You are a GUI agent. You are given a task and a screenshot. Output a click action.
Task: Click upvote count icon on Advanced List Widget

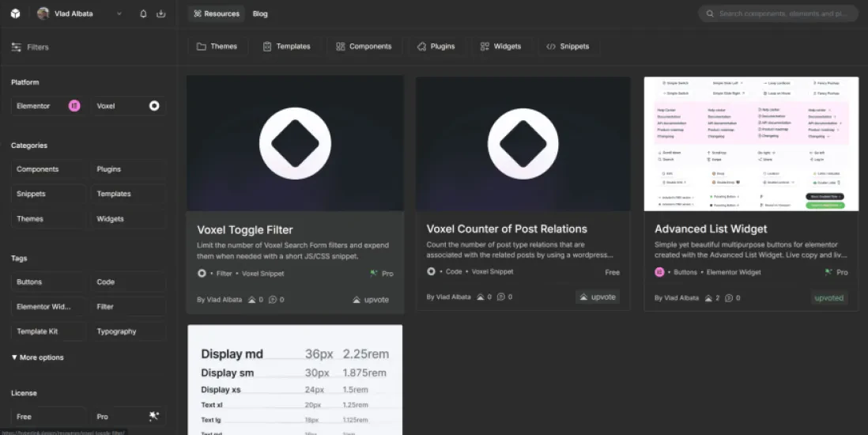(708, 298)
